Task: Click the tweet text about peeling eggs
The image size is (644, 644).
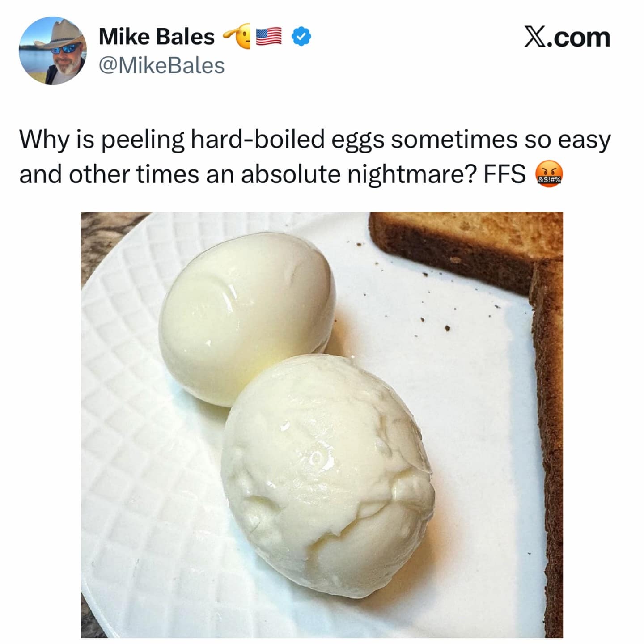Action: [x=315, y=157]
